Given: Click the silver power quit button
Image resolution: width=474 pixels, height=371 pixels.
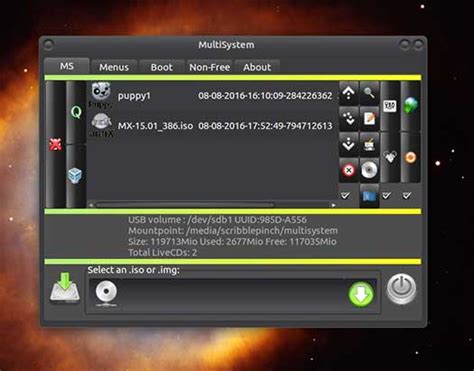Looking at the screenshot, I should tap(402, 289).
